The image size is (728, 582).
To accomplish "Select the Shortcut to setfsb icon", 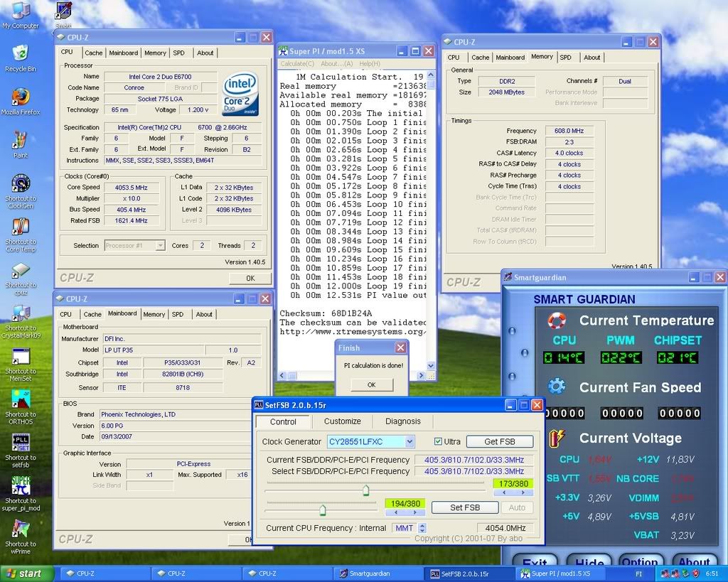I will point(21,451).
